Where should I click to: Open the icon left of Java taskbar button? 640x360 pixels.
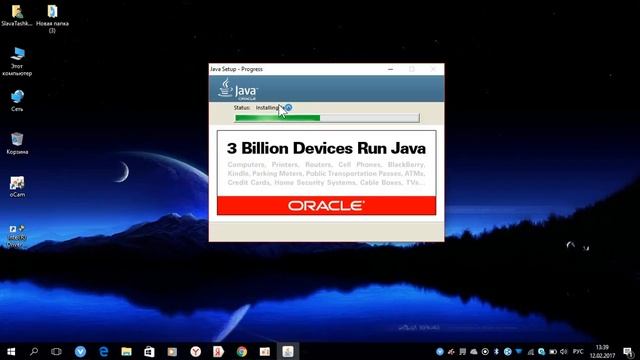click(x=264, y=351)
